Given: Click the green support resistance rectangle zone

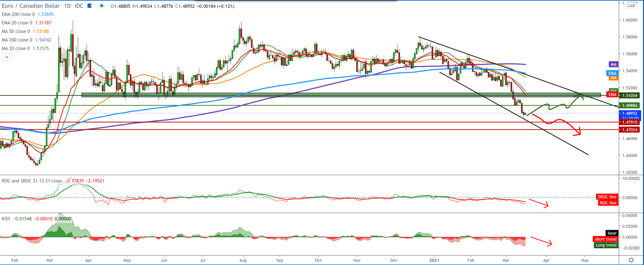Looking at the screenshot, I should [x=341, y=95].
